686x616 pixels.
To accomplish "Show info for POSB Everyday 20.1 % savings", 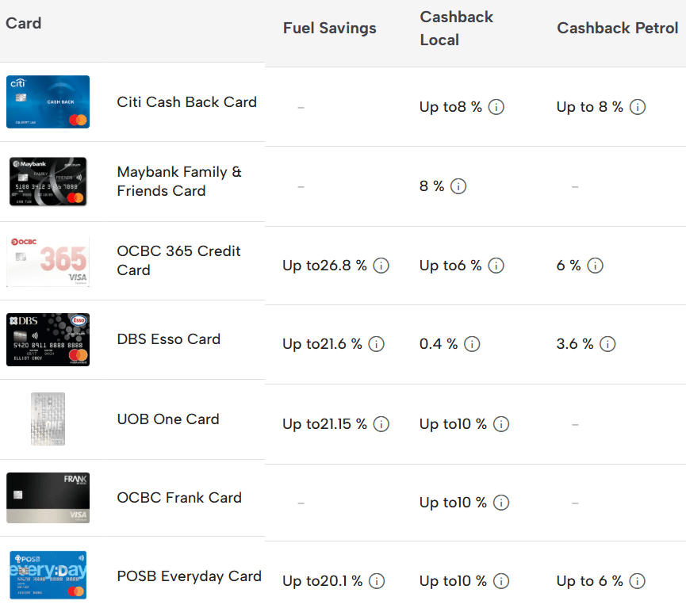I will pyautogui.click(x=377, y=581).
